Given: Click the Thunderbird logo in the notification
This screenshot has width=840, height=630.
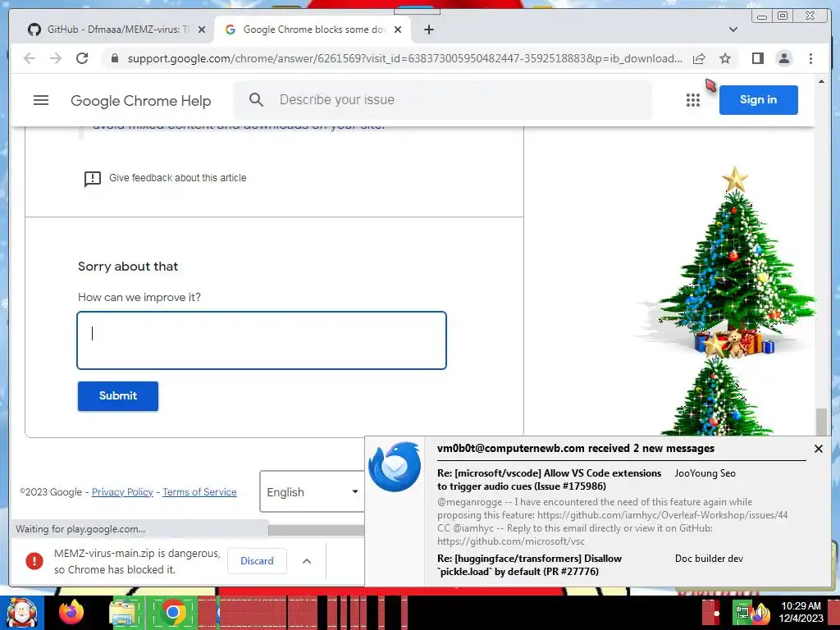Looking at the screenshot, I should pos(395,467).
